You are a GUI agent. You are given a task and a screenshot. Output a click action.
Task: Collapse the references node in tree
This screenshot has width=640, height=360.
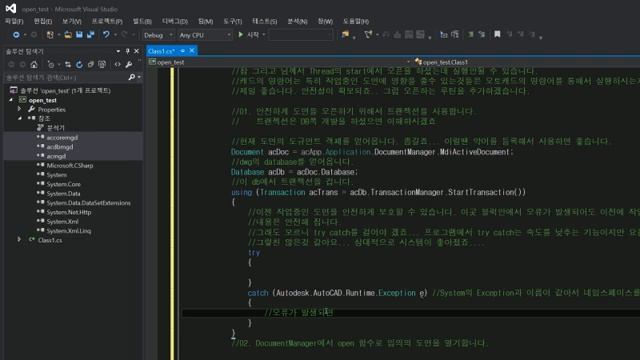click(19, 118)
